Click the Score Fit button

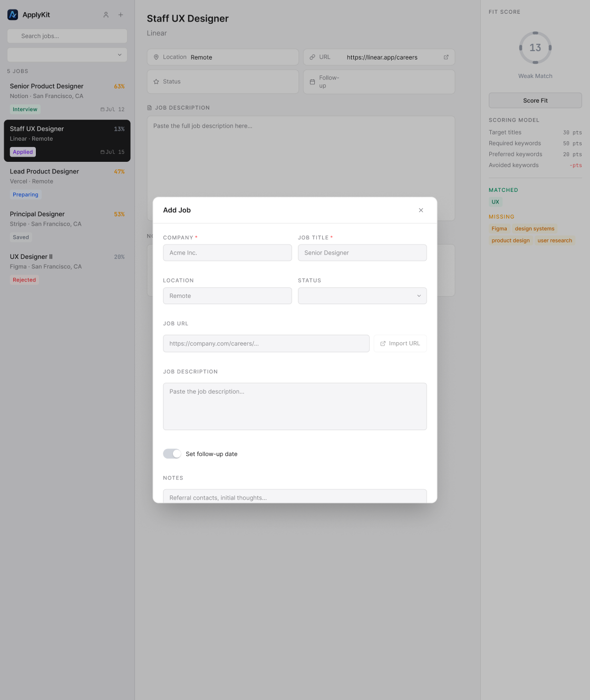tap(535, 101)
